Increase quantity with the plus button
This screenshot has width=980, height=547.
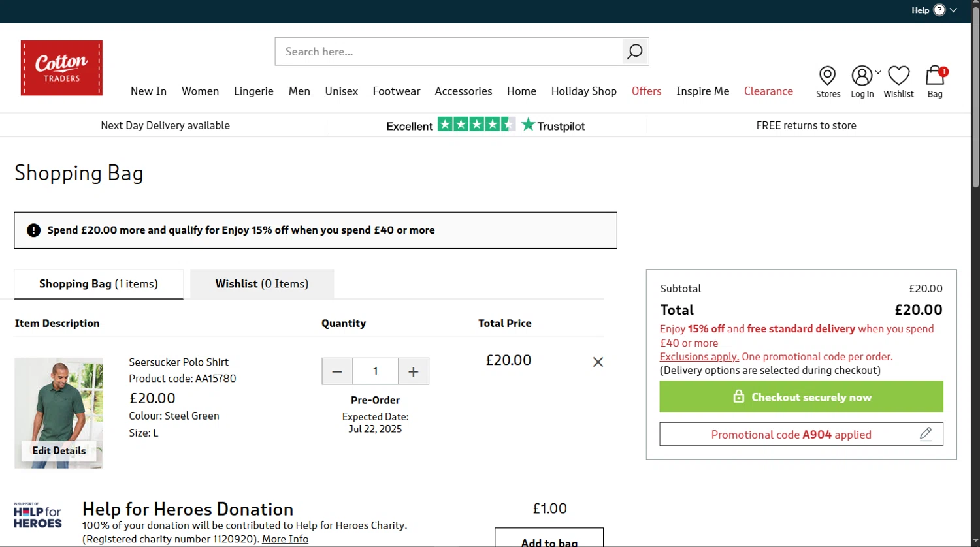[x=414, y=371]
